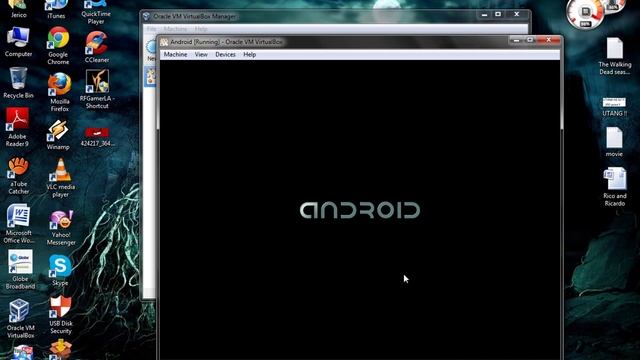
Task: Select the Recycle Bin icon
Action: (x=18, y=83)
